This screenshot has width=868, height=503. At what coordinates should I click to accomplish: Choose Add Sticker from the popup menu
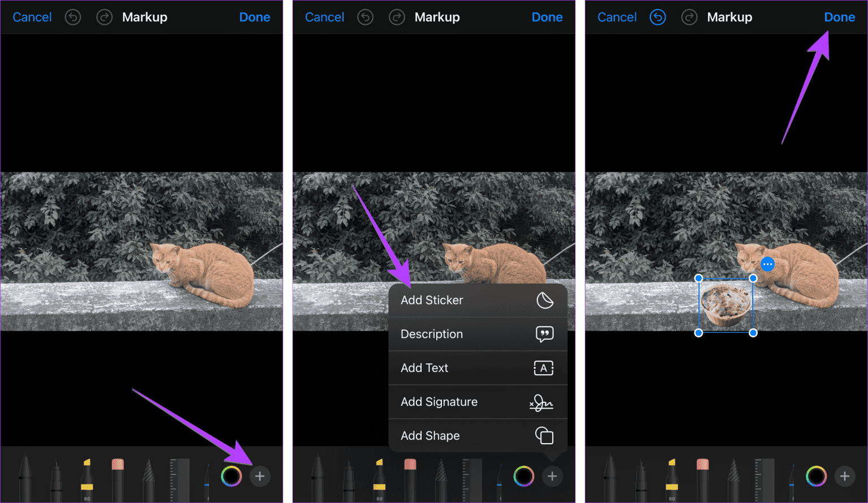tap(478, 300)
